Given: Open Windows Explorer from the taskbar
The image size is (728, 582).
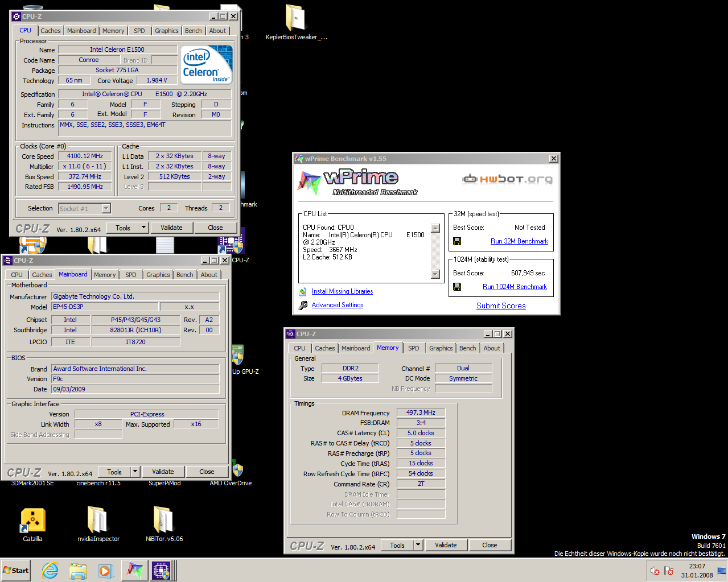Looking at the screenshot, I should [x=78, y=571].
